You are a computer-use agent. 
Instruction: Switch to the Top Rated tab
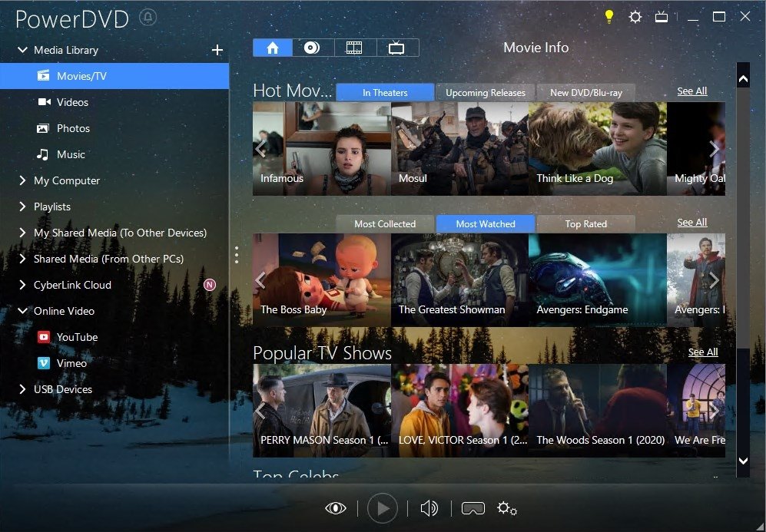[586, 224]
